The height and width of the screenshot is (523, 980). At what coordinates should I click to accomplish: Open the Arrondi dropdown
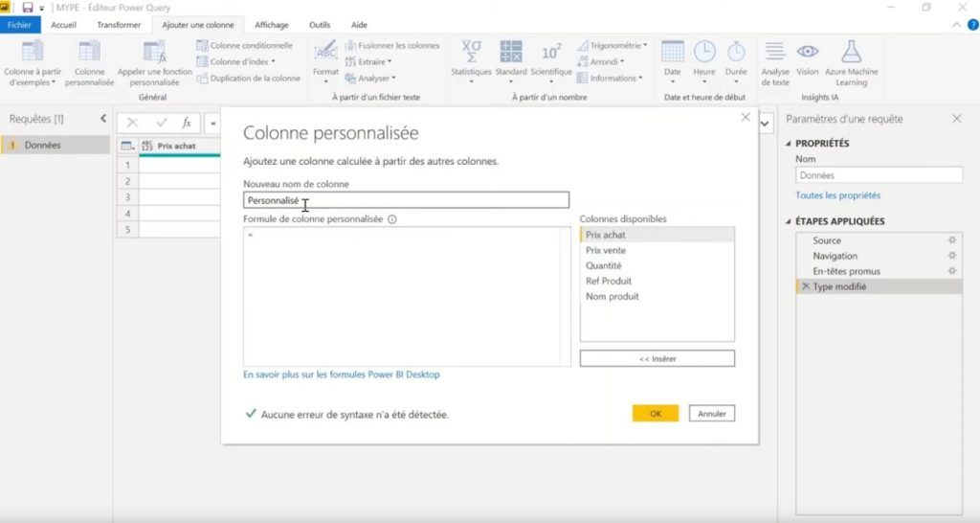click(x=601, y=62)
